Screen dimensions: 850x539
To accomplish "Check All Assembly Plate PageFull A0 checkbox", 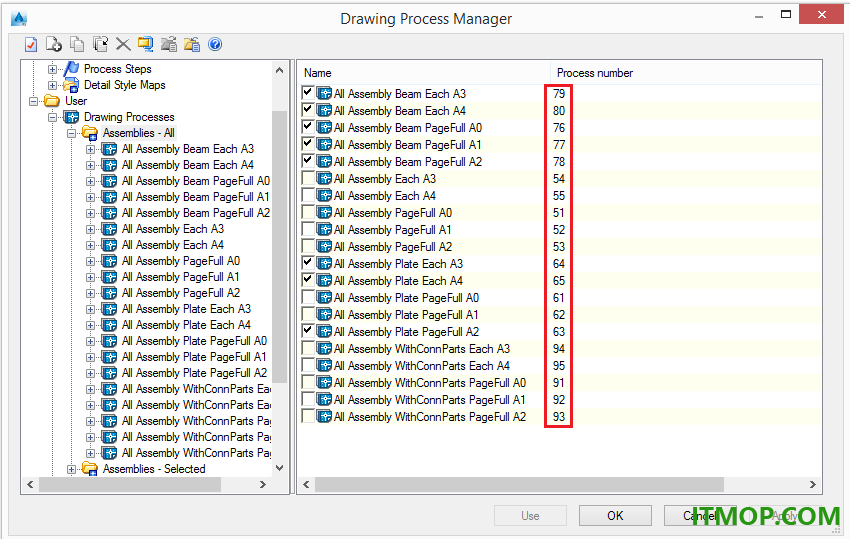I will (308, 297).
